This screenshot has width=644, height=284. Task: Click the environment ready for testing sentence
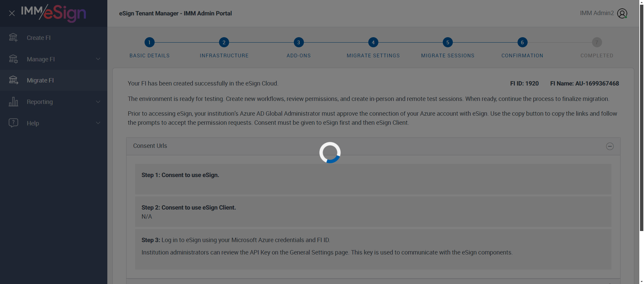(x=369, y=99)
